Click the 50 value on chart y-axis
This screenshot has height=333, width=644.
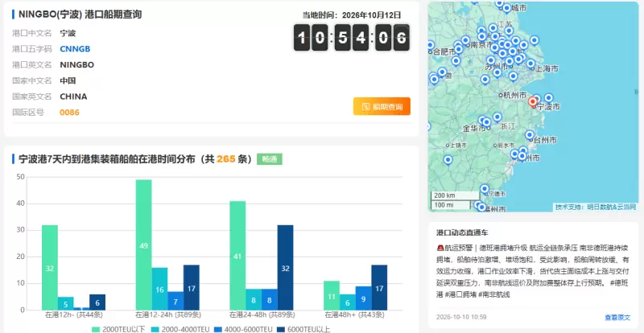(x=21, y=177)
